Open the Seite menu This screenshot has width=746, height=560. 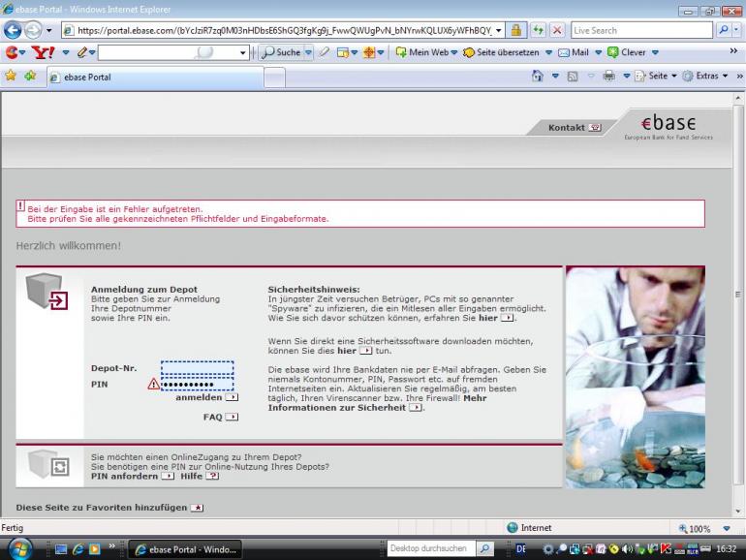click(x=656, y=77)
